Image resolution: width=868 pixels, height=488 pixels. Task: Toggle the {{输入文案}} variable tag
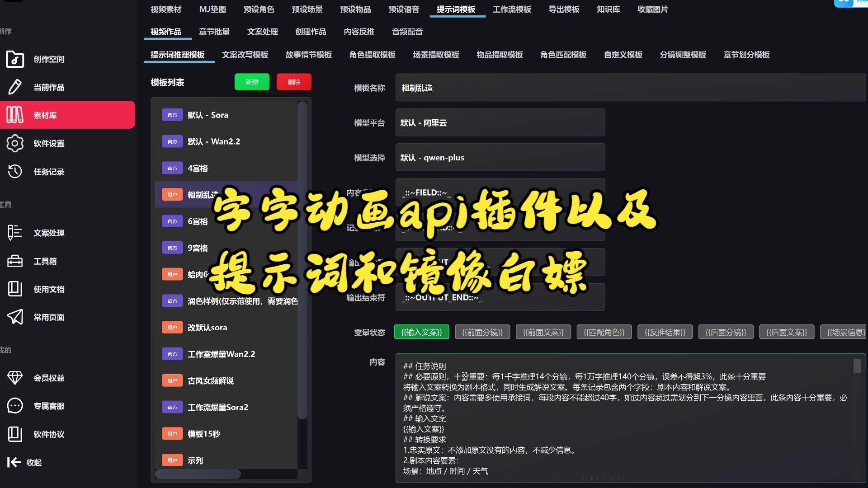[421, 332]
